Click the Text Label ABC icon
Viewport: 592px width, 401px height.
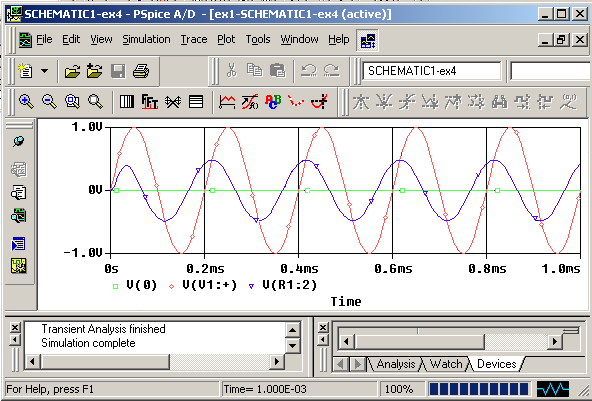pos(273,102)
